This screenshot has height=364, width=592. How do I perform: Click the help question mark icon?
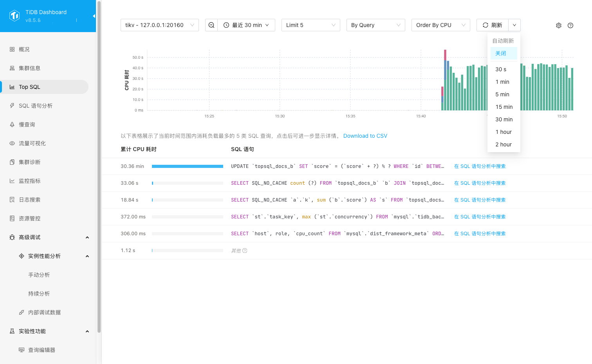[570, 25]
